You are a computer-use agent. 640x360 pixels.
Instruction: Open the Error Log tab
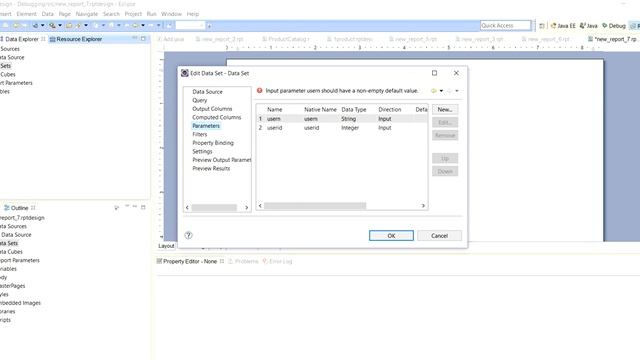pos(278,261)
